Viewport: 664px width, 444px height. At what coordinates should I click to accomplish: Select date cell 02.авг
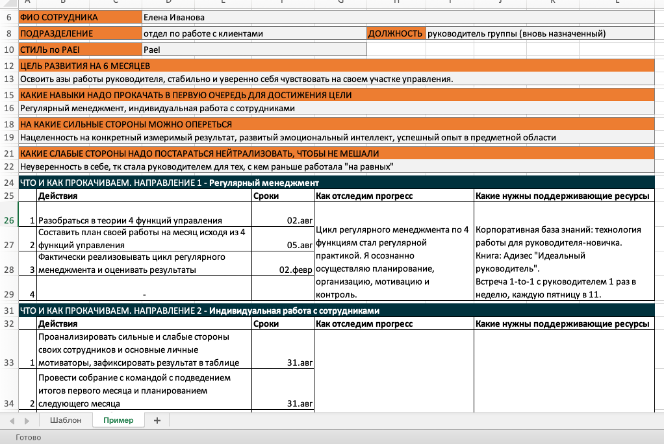click(x=283, y=214)
